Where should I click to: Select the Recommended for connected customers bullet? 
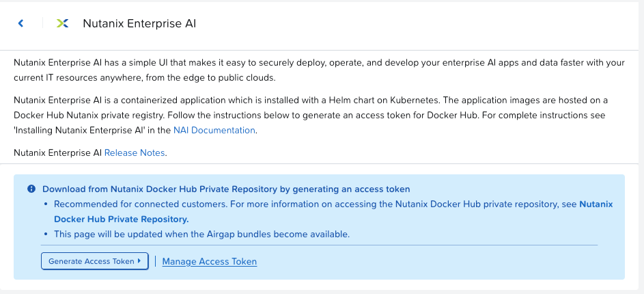(205, 204)
